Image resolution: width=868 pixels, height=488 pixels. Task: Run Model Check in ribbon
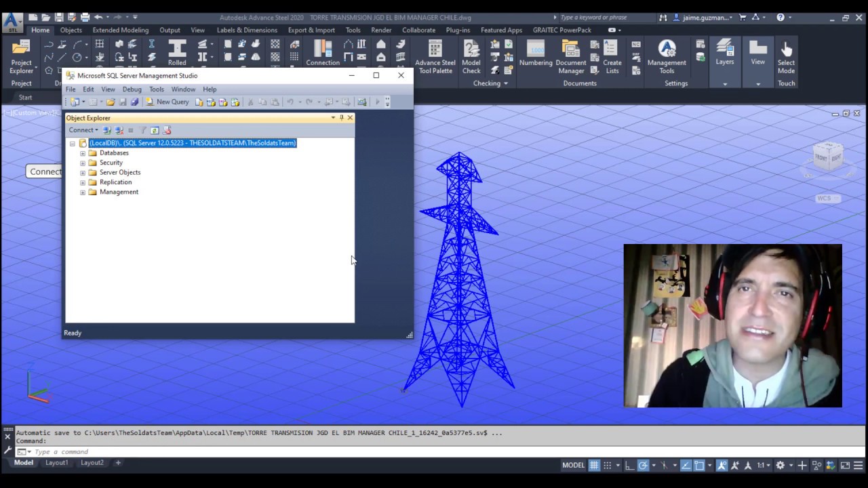coord(471,57)
